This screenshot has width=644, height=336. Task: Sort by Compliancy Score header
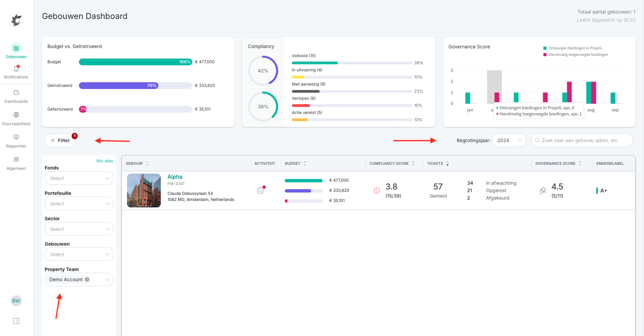point(413,163)
